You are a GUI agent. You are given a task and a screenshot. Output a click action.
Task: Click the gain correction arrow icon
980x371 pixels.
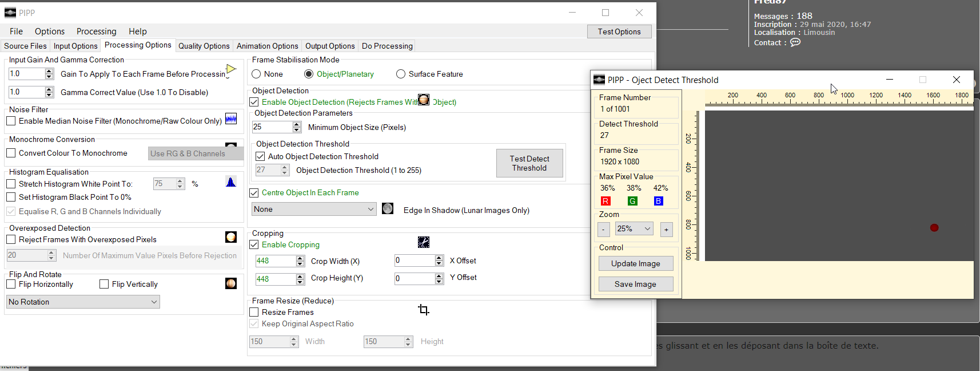[231, 69]
